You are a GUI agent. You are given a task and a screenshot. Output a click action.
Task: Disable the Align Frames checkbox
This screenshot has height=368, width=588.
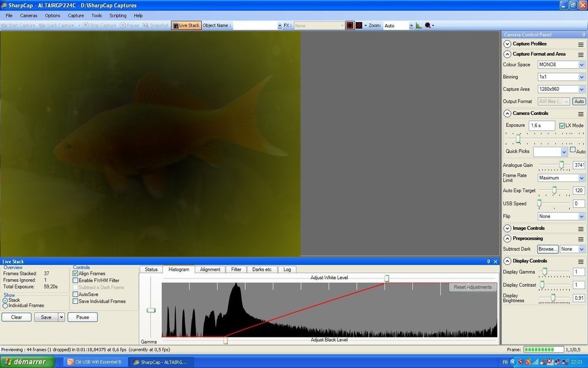[75, 274]
